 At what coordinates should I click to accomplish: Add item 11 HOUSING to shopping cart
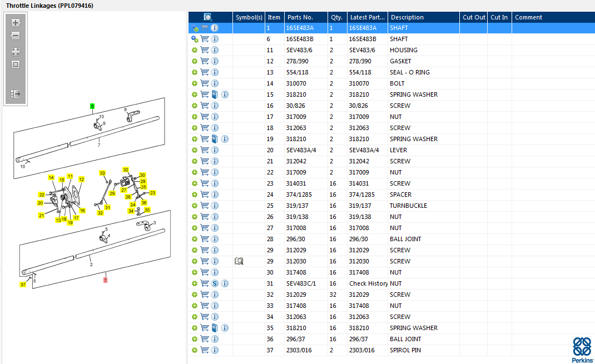(205, 50)
